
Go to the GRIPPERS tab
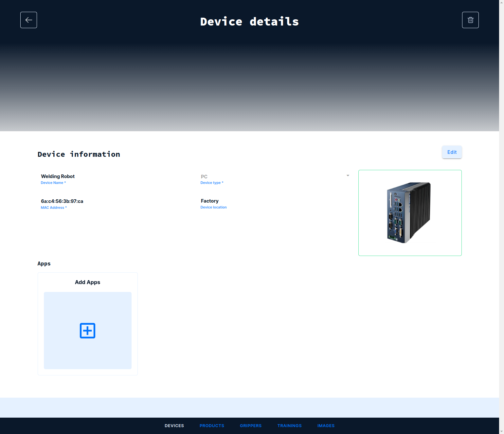(251, 426)
